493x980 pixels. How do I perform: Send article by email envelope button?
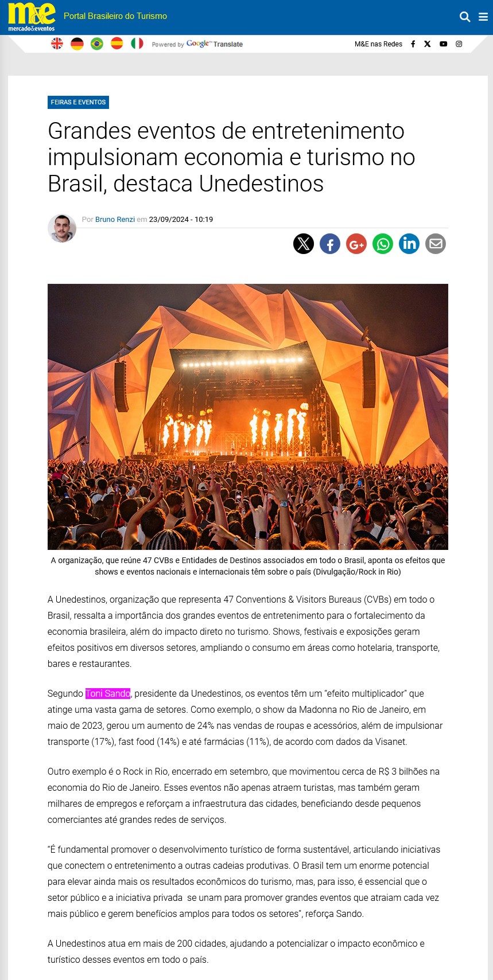436,244
